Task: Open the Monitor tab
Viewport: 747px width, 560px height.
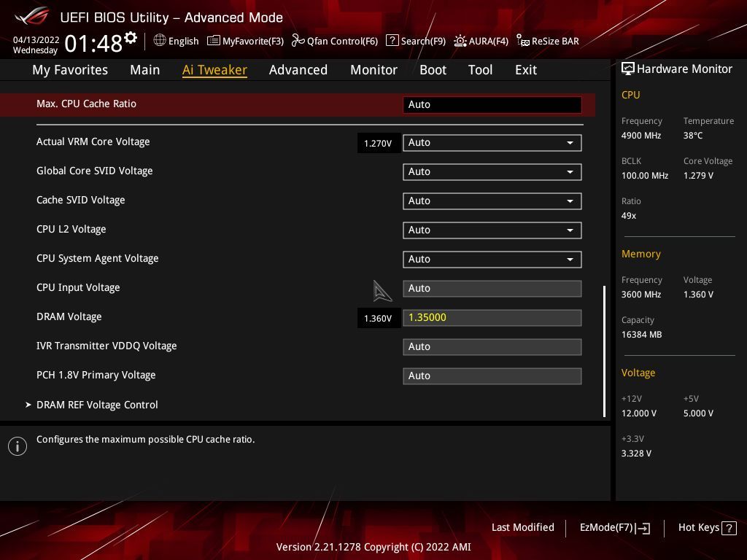Action: 374,70
